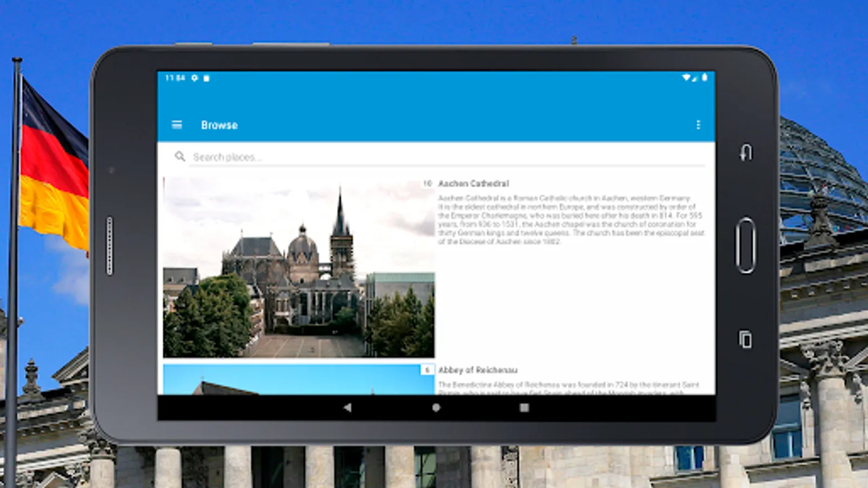Open the hamburger navigation menu
The image size is (868, 488).
point(177,125)
